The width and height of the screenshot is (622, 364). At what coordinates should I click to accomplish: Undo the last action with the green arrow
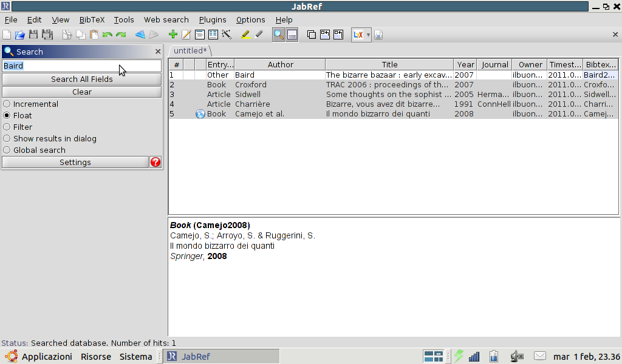107,35
